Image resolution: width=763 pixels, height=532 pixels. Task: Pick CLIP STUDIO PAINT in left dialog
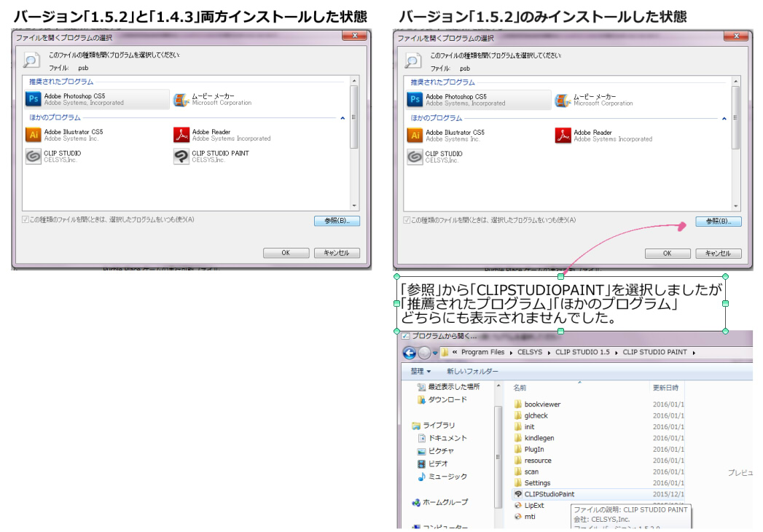pos(211,156)
